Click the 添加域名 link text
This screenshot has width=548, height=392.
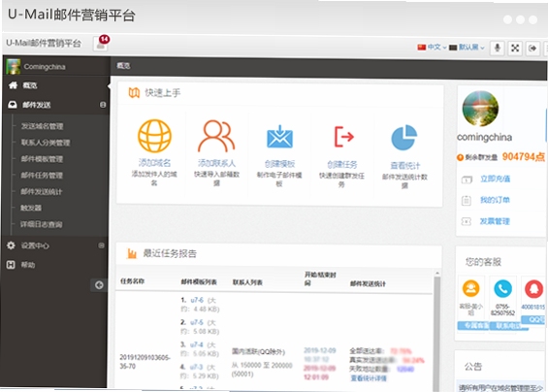tap(154, 163)
